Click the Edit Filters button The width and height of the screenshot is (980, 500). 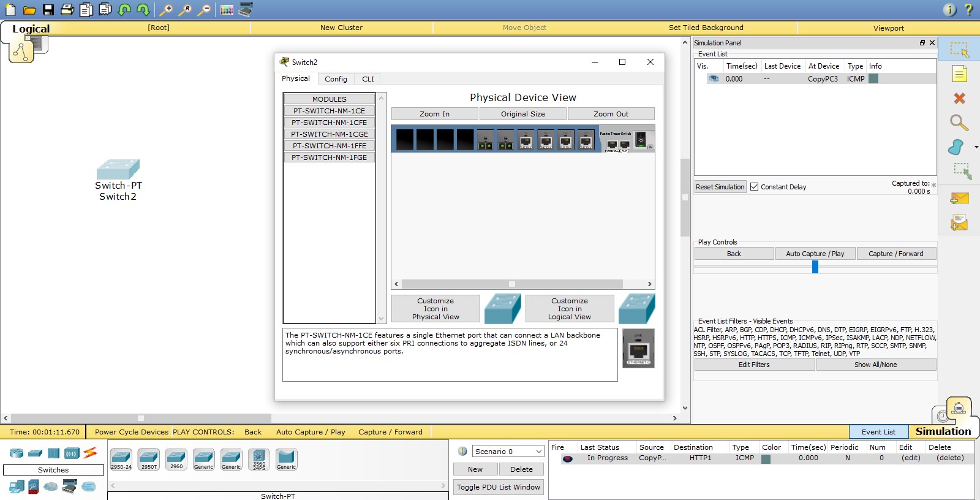(753, 365)
